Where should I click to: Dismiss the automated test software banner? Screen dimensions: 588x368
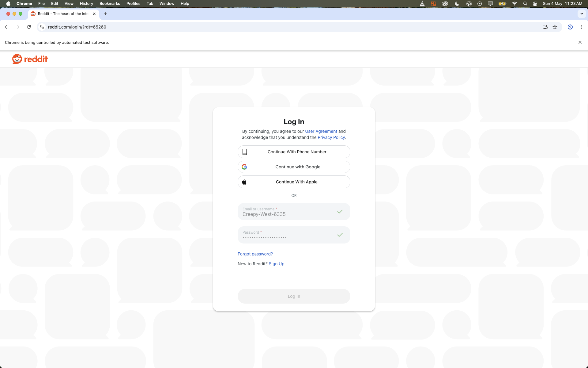(x=580, y=42)
